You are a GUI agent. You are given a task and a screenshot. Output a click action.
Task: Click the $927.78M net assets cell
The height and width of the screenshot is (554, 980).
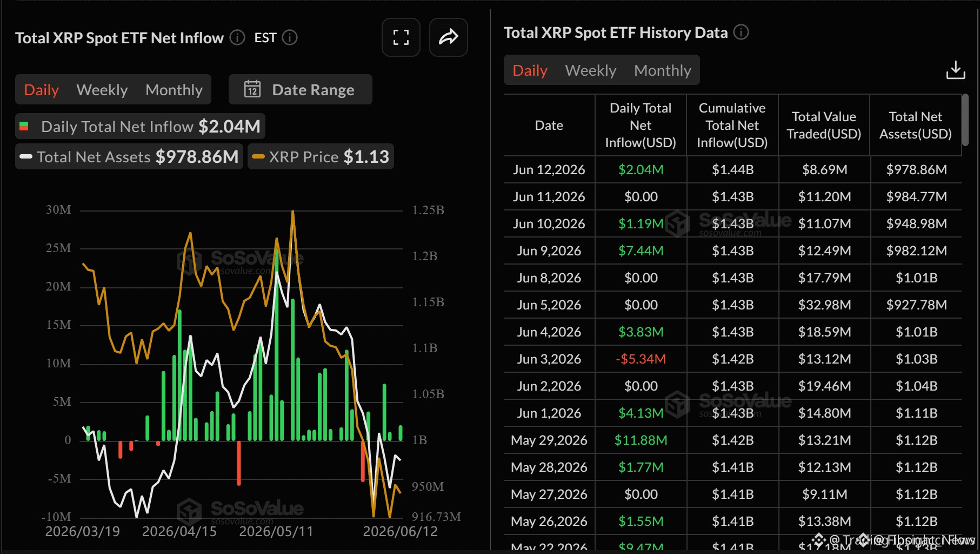917,305
